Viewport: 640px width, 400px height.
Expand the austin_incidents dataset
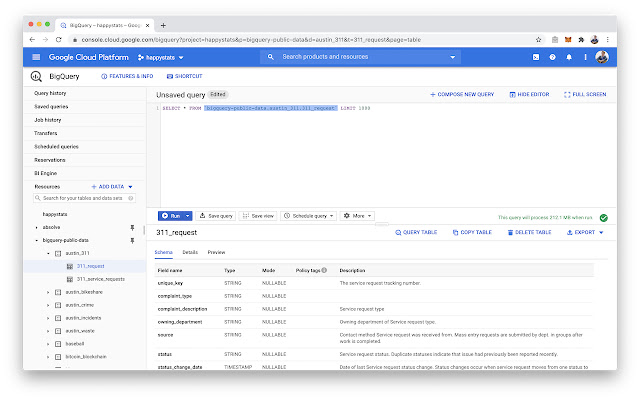coord(48,318)
